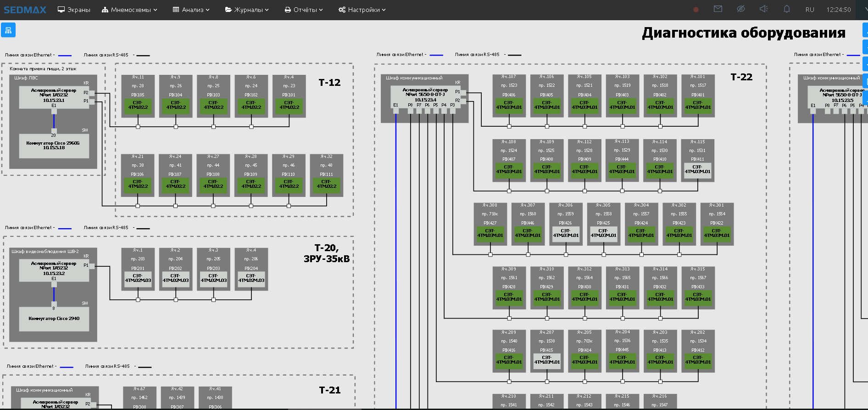The image size is (868, 410).
Task: Click the Cisco 2940 switch block
Action: coord(54,319)
